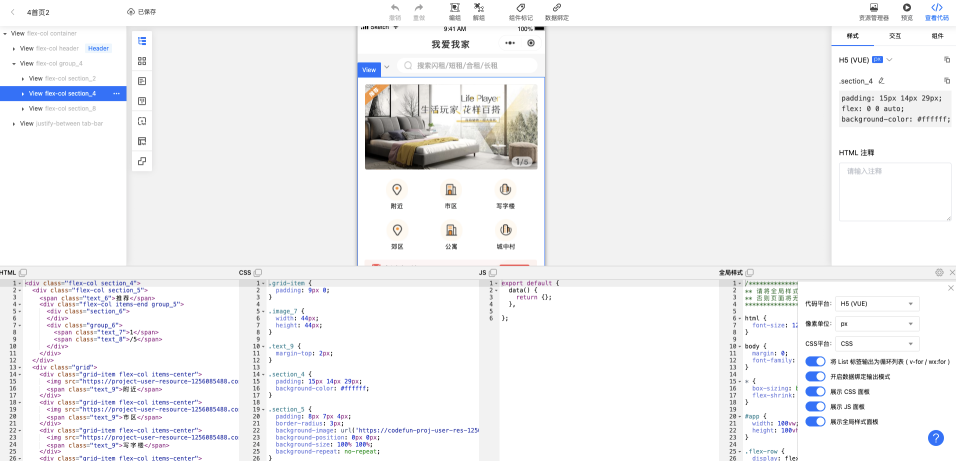Viewport: 956px width, 461px height.
Task: Click the group (编组) icon
Action: tap(455, 8)
